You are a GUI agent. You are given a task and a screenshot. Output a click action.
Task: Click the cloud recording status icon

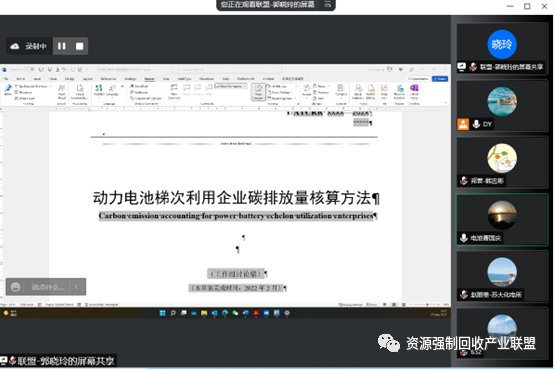point(14,46)
